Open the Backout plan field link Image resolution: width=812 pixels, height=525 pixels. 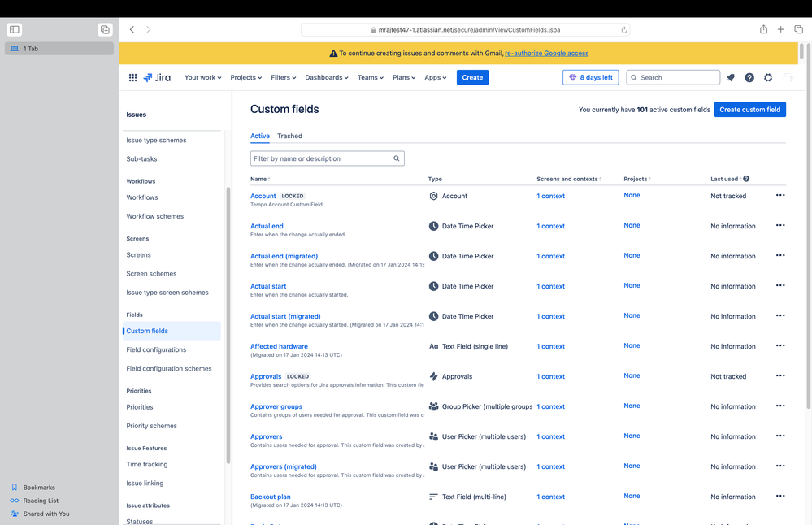tap(271, 497)
